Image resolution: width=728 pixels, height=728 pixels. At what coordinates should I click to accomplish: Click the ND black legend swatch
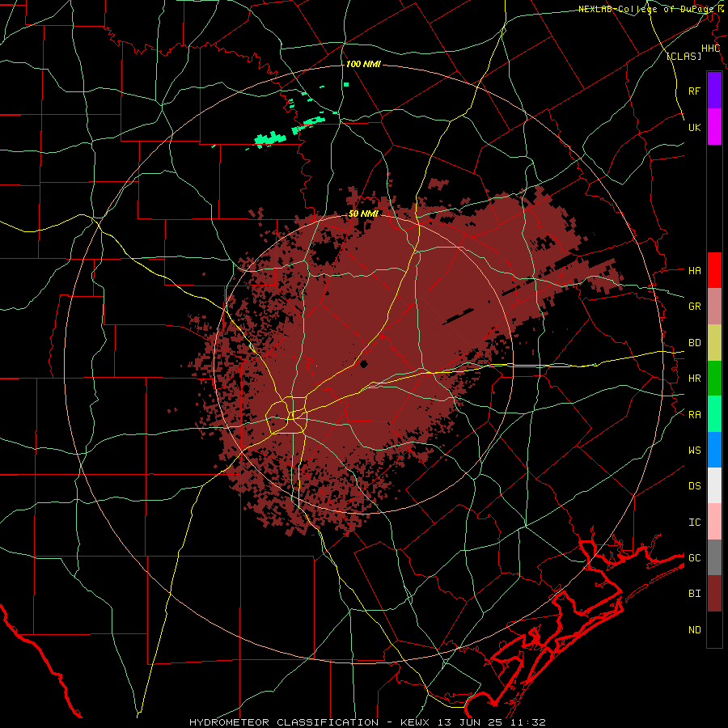click(714, 629)
